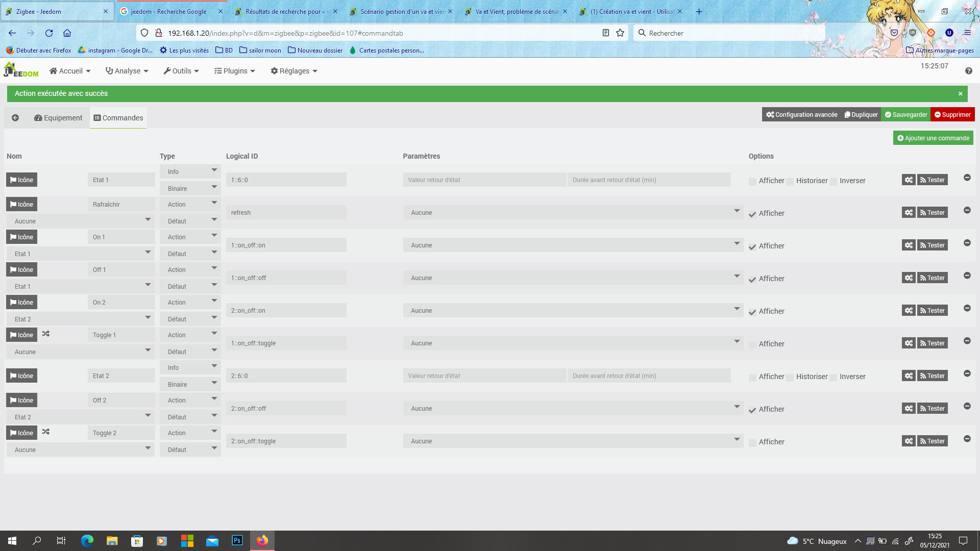Image resolution: width=980 pixels, height=551 pixels.
Task: Enable Inverser for Etat 1
Action: (834, 182)
